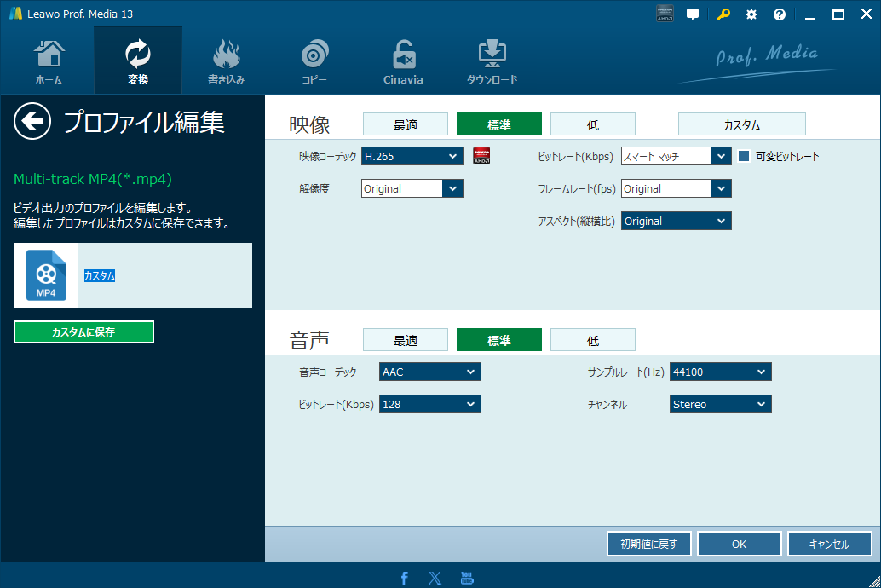This screenshot has width=881, height=588.
Task: Click the スマート マッチ bitrate text field
Action: [665, 156]
